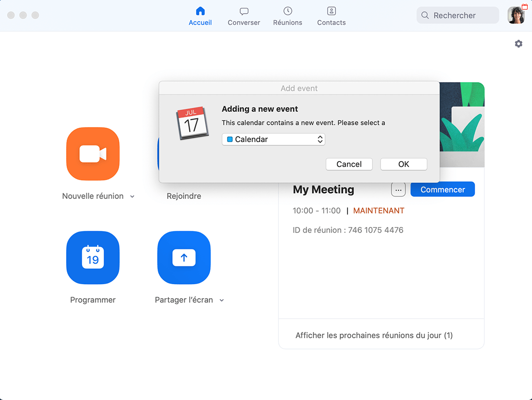Image resolution: width=532 pixels, height=400 pixels.
Task: Expand the Partager l'écran options chevron
Action: pos(221,300)
